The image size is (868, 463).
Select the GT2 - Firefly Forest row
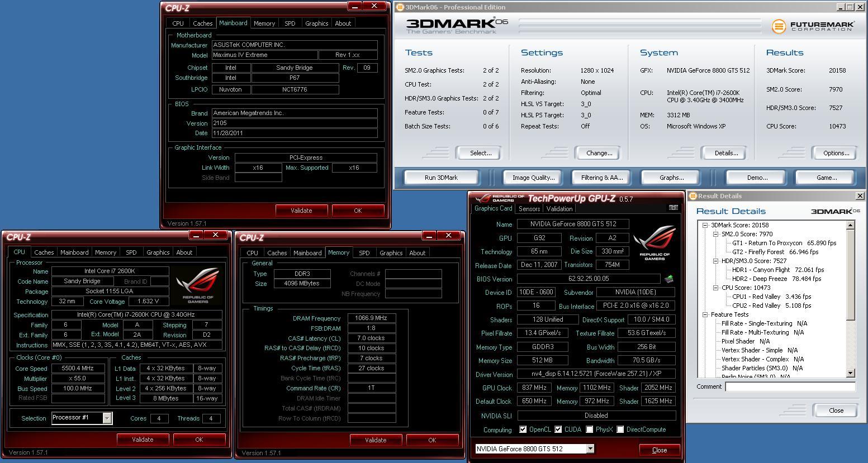tap(783, 252)
